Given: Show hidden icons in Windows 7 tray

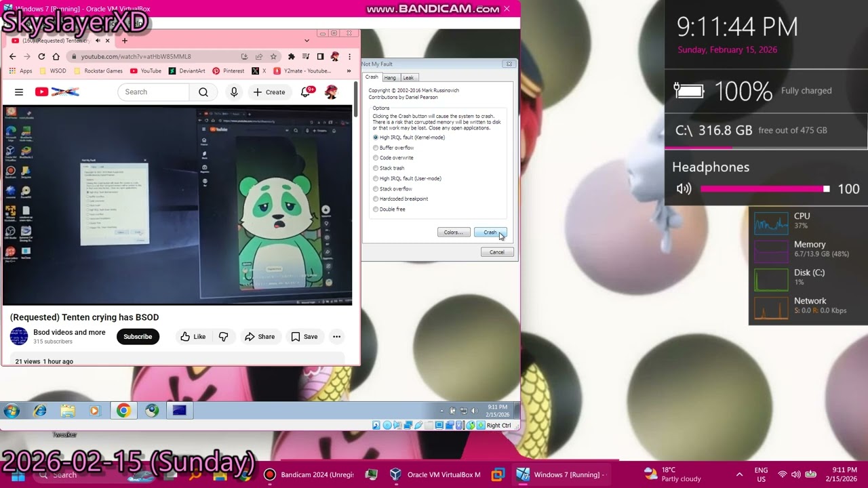Looking at the screenshot, I should tap(442, 411).
